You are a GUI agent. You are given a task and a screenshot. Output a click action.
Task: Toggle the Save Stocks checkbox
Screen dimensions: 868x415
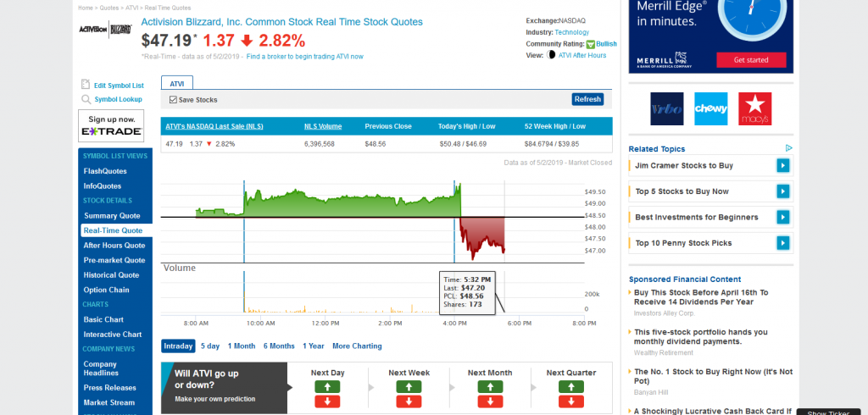(x=173, y=100)
